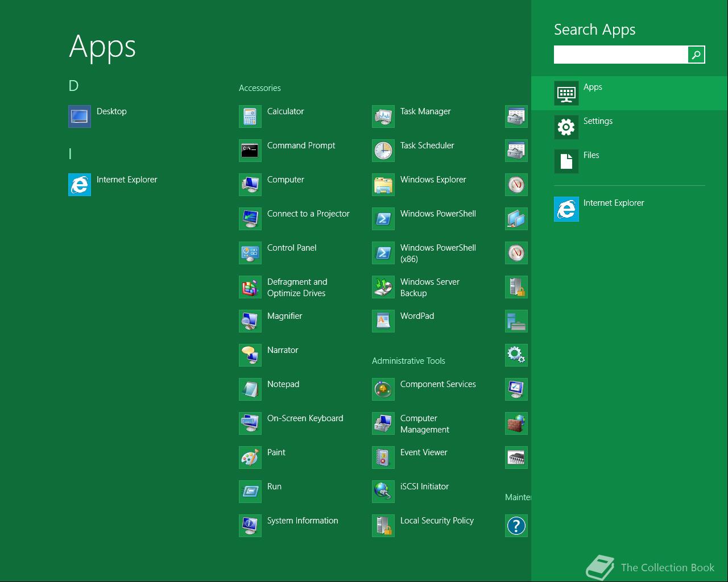Open Local Security Policy icon

[x=383, y=526]
